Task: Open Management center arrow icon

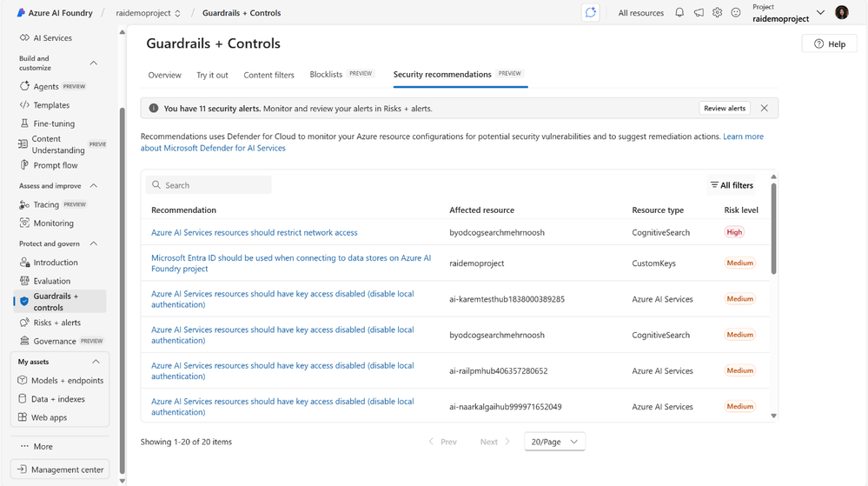Action: [22, 469]
